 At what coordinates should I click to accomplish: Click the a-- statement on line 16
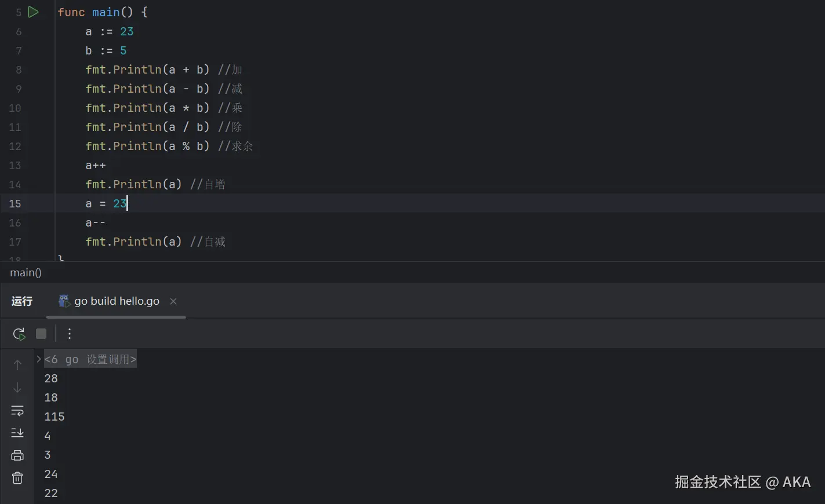point(96,222)
